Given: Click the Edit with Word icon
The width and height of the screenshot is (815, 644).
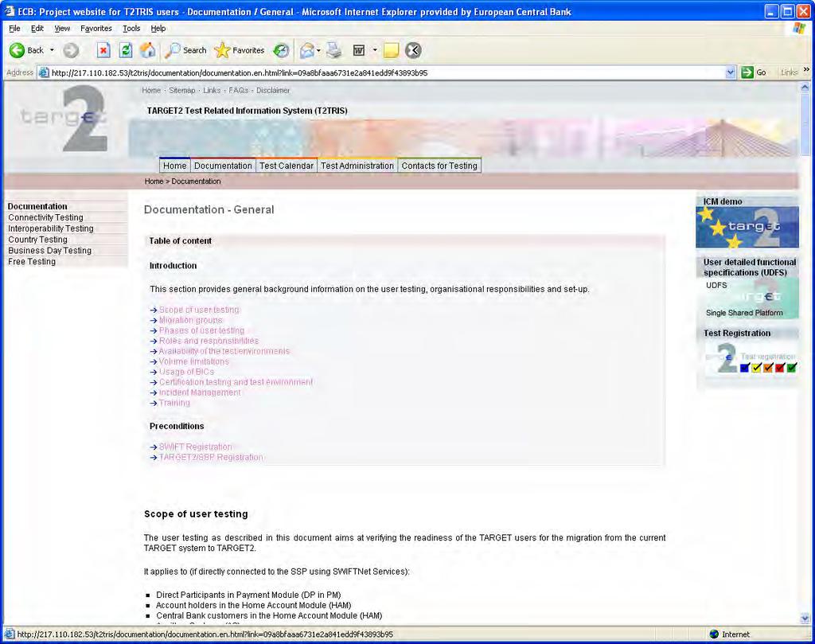Looking at the screenshot, I should (359, 50).
